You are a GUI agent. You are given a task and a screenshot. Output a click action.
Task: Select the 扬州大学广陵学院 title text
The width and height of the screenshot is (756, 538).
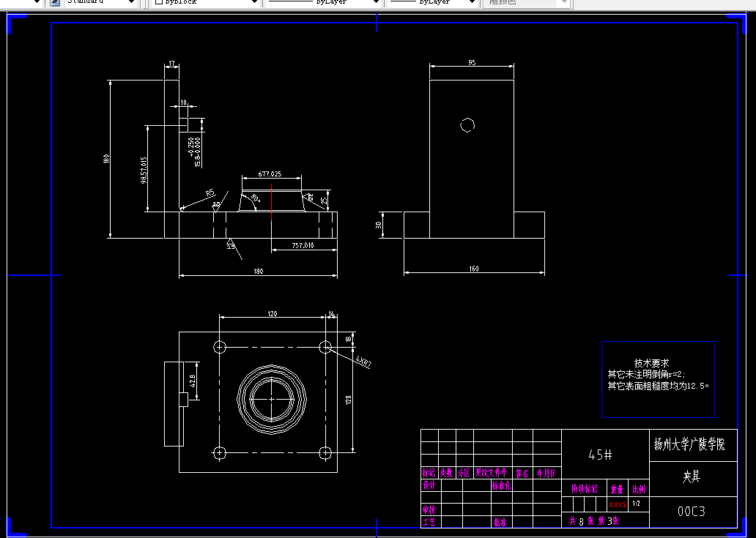click(x=689, y=444)
